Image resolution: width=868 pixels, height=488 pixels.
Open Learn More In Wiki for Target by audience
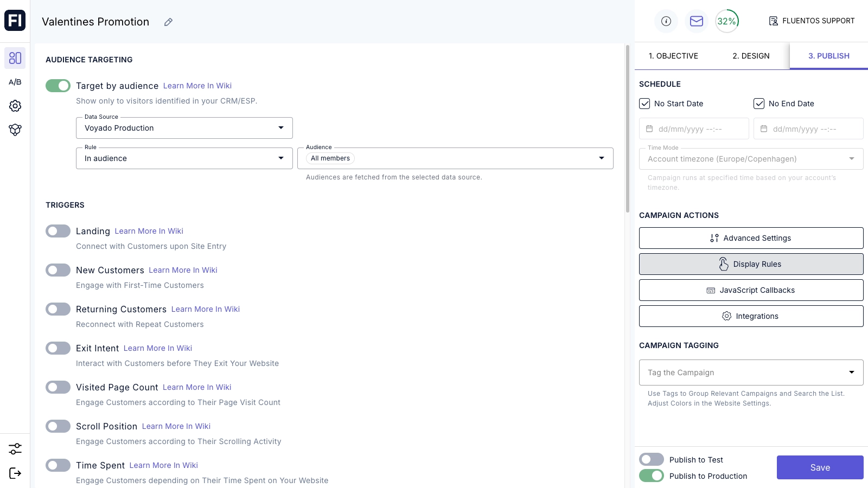click(197, 86)
